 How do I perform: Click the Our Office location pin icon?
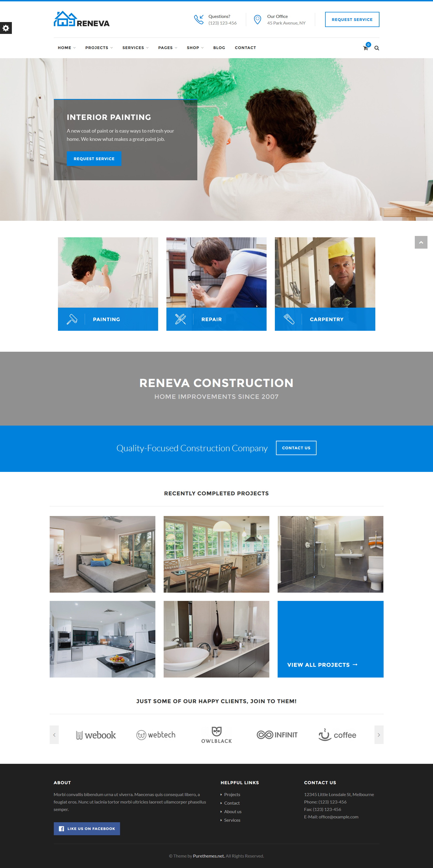(x=257, y=20)
